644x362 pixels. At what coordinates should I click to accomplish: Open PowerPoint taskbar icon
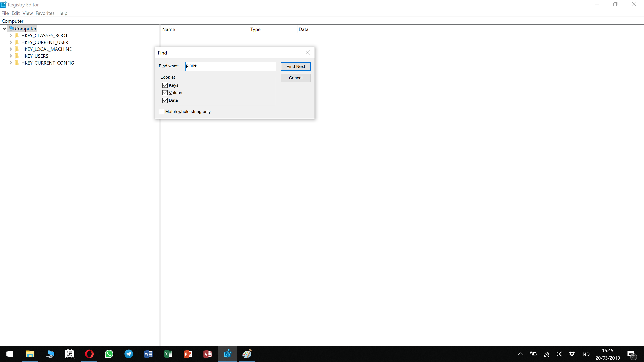coord(188,354)
